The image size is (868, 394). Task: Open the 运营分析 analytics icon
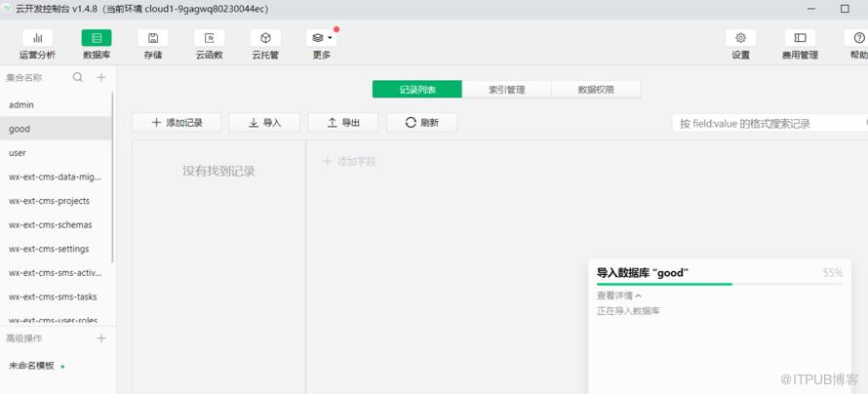[x=38, y=38]
